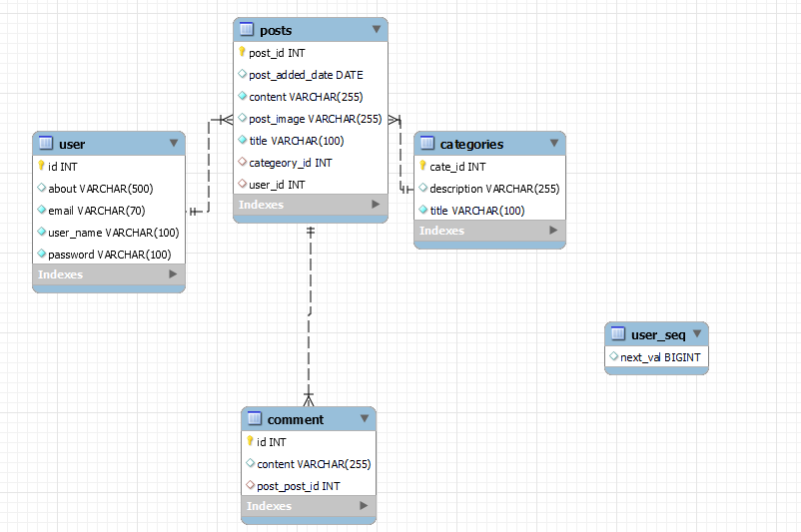Select the user_seq table title
Screen dimensions: 801x532
[658, 335]
